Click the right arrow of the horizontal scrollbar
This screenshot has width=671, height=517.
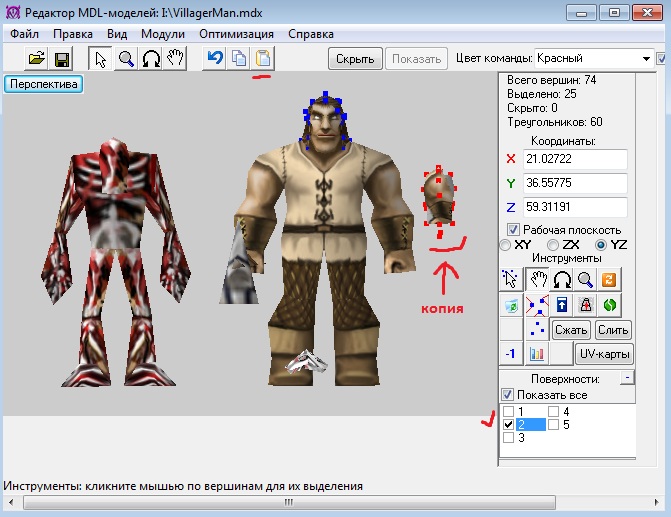[x=657, y=502]
